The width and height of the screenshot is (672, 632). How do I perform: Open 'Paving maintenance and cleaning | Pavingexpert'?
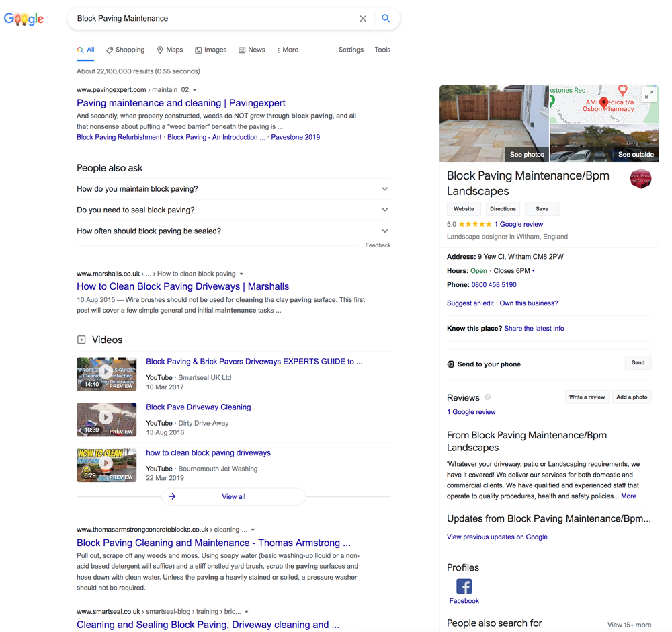click(181, 103)
